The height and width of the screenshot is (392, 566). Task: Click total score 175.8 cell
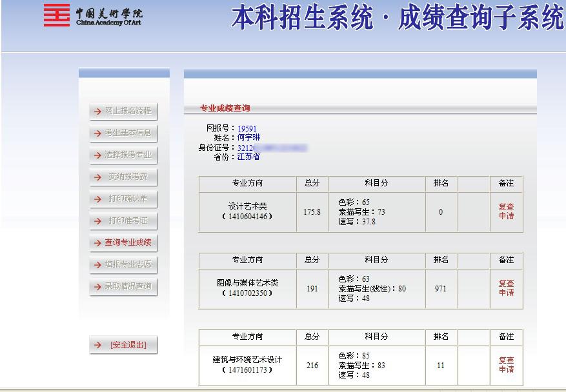pos(312,212)
